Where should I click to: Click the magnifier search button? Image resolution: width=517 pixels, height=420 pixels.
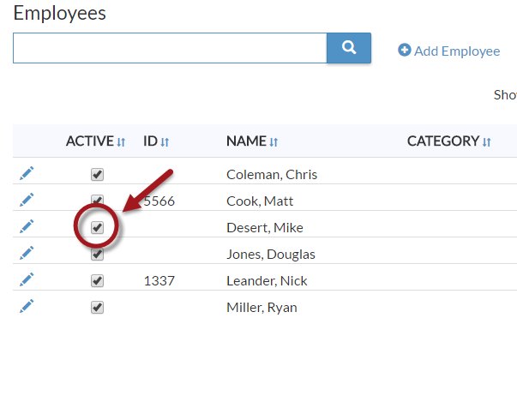[x=349, y=48]
